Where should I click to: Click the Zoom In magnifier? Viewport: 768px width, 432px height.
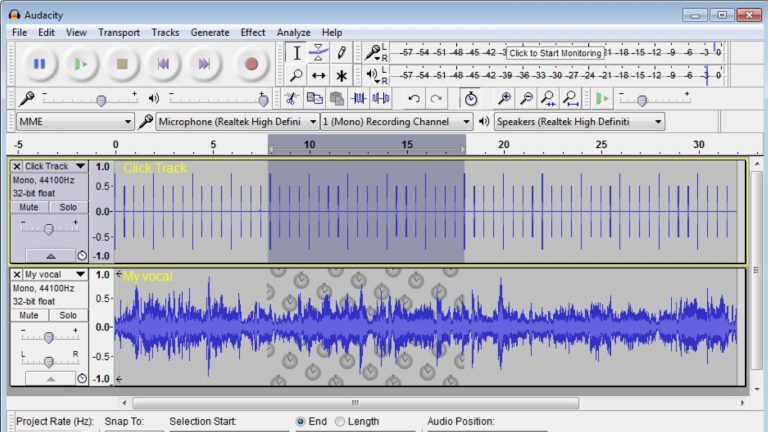pos(504,99)
